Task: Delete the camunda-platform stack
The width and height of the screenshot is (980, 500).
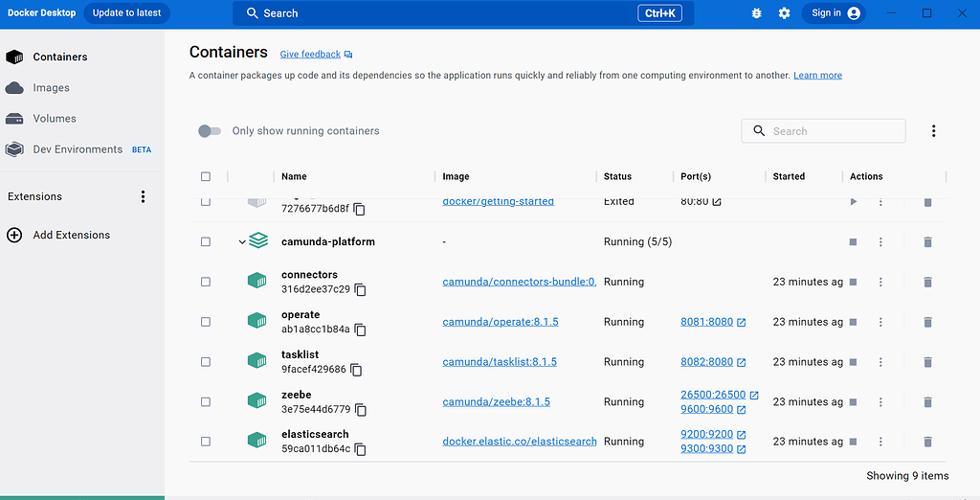Action: [927, 242]
